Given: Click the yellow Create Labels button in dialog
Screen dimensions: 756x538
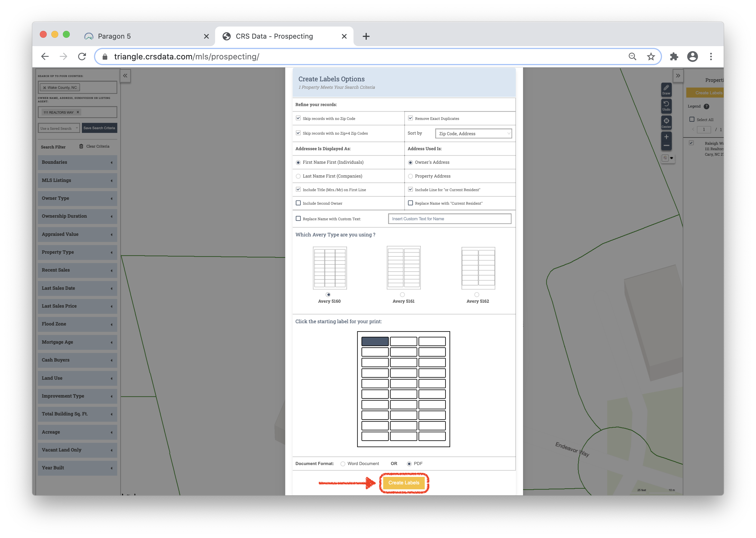Looking at the screenshot, I should pos(404,483).
